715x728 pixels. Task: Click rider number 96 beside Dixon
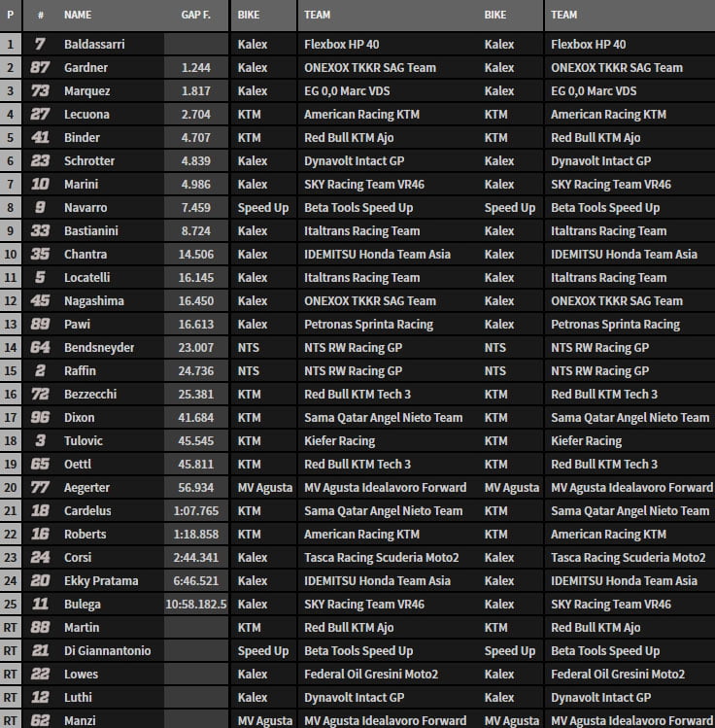[41, 418]
